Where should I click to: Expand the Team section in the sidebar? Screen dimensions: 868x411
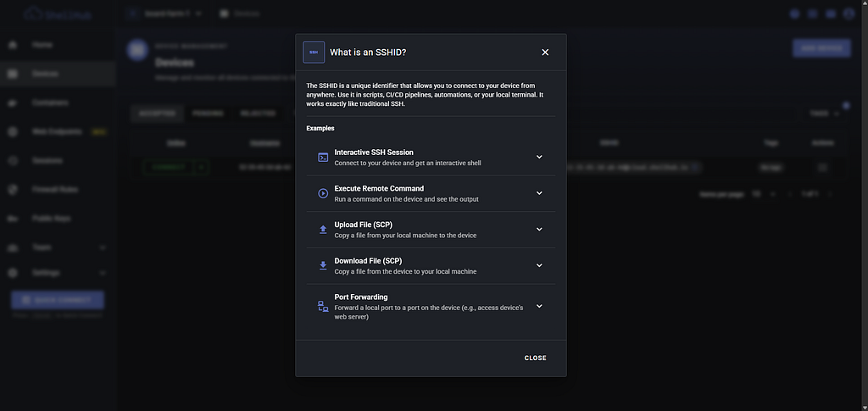coord(58,247)
